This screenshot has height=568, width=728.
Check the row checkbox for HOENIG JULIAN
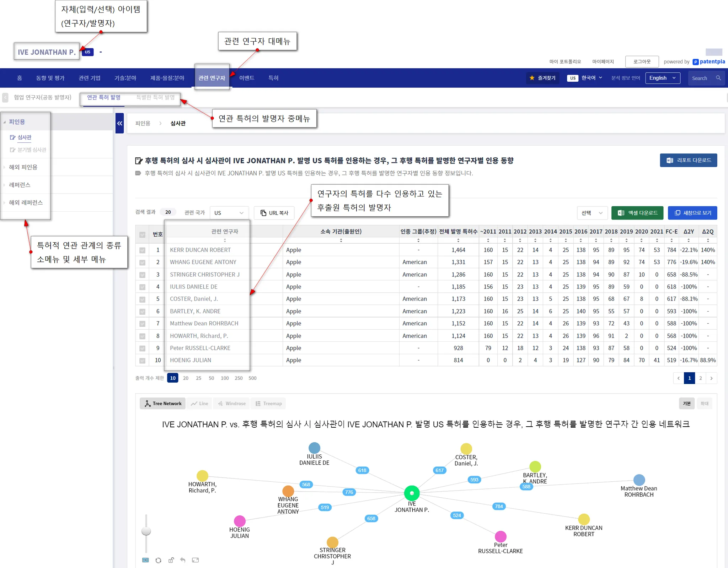tap(143, 361)
